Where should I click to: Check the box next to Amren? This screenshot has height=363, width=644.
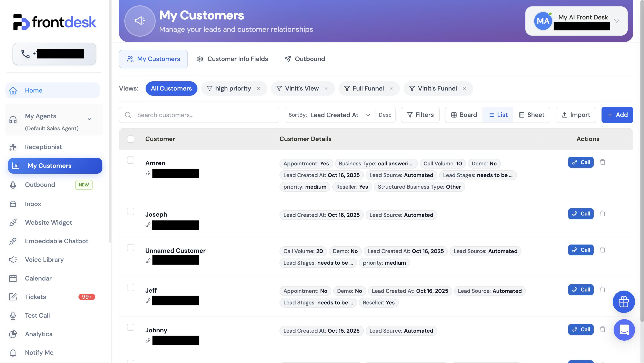pyautogui.click(x=131, y=160)
